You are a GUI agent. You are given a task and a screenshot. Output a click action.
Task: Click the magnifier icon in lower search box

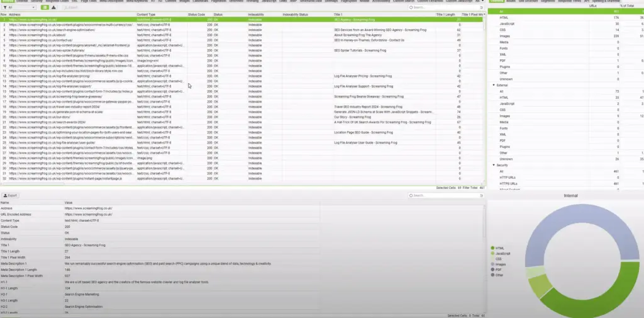tap(411, 196)
